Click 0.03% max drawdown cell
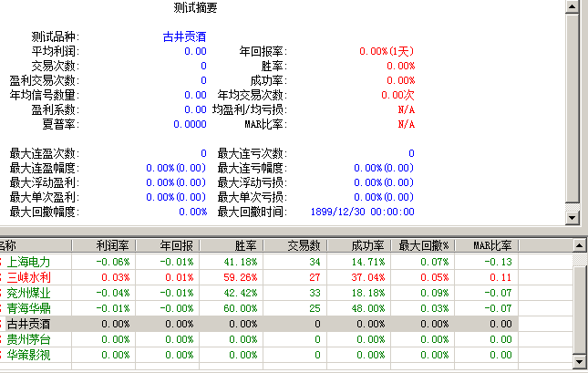588x373 pixels. point(435,308)
